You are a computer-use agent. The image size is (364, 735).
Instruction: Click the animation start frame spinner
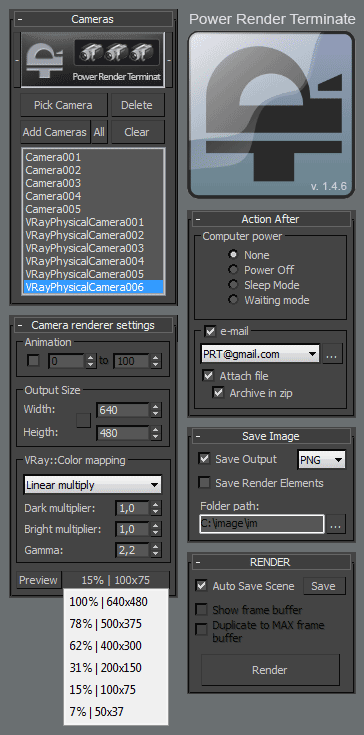[91, 361]
